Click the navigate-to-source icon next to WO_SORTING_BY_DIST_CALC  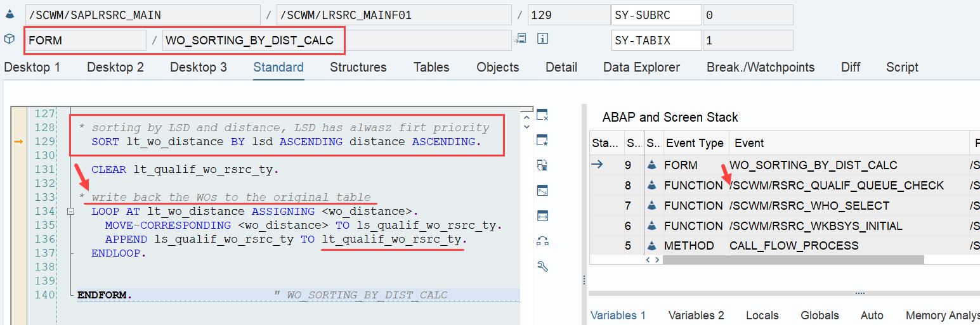point(521,39)
